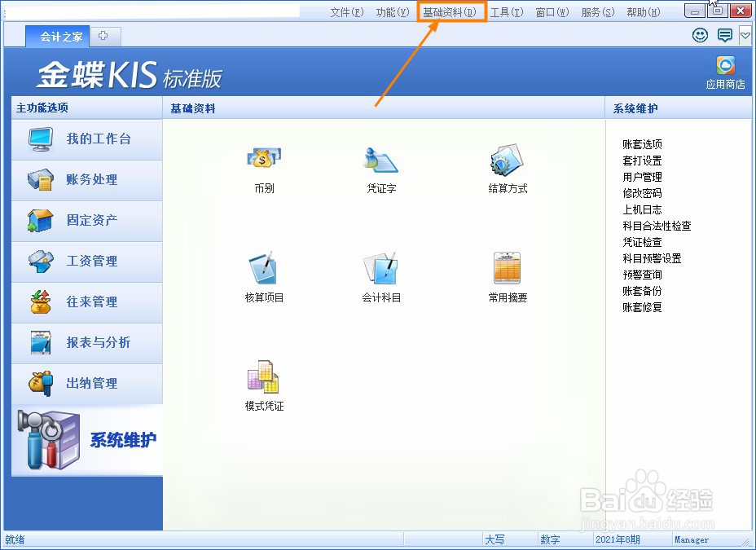Click the 我的工作台 monitor icon

[41, 140]
